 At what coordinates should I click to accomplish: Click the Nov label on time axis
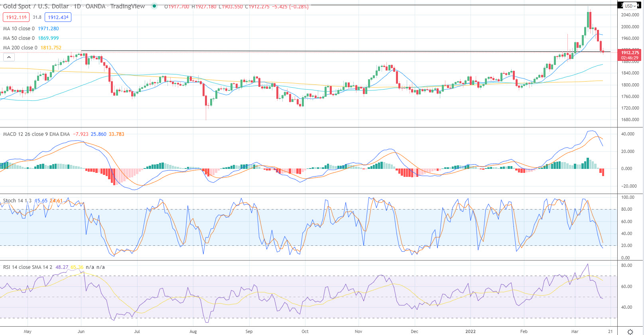point(358,331)
